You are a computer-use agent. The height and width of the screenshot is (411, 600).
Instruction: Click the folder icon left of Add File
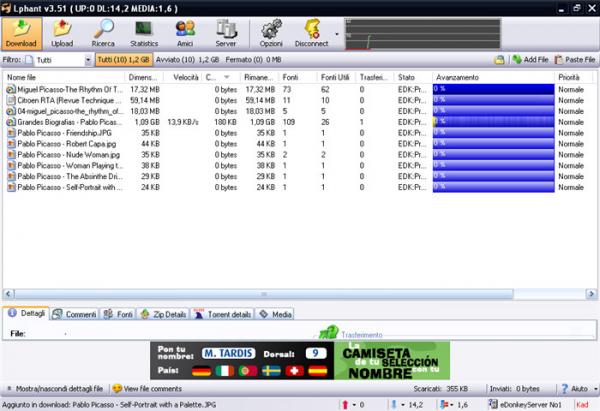499,60
